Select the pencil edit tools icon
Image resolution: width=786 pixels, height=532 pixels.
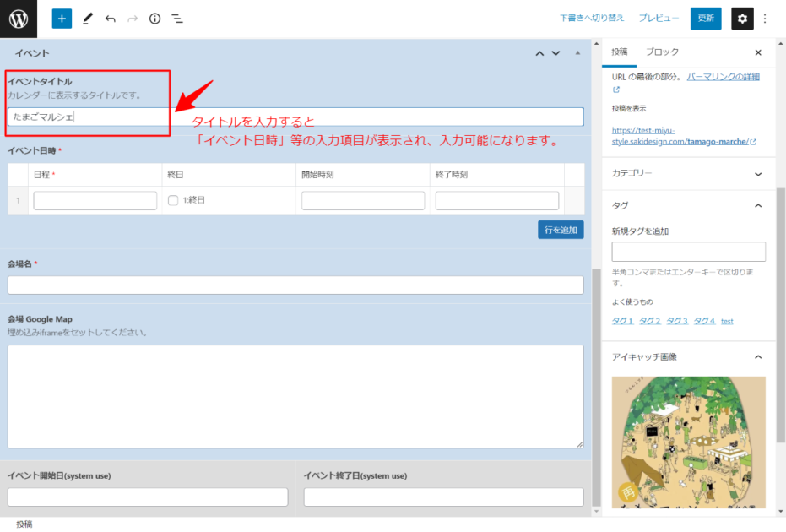click(87, 19)
